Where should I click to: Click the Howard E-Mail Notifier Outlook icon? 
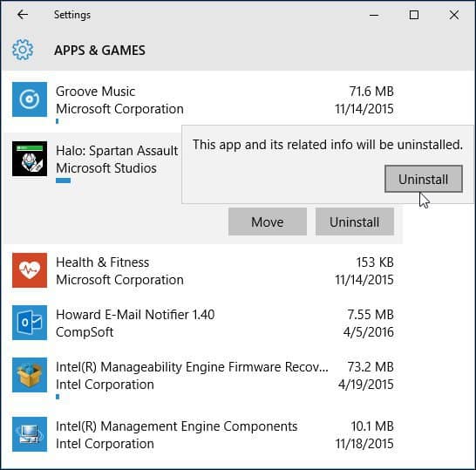(x=30, y=323)
